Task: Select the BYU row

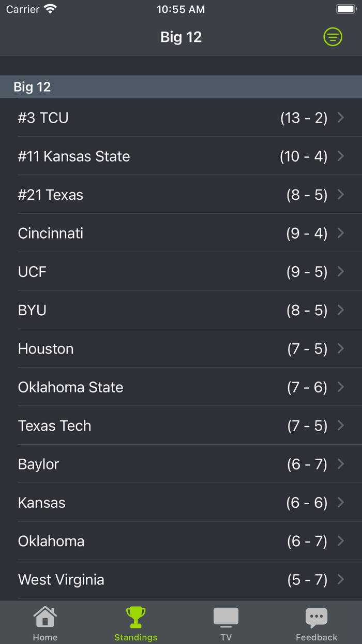Action: click(x=181, y=310)
